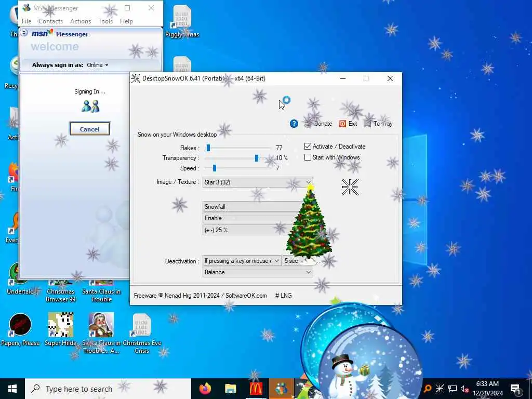The height and width of the screenshot is (399, 532).
Task: Click the Christmas tree desktop decoration
Action: pyautogui.click(x=309, y=224)
